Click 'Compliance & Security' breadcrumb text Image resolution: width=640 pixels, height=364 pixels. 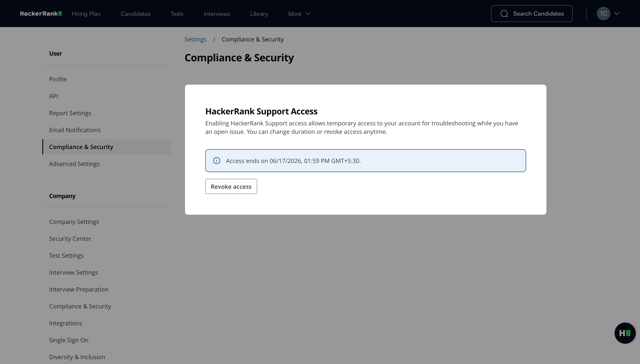coord(252,39)
